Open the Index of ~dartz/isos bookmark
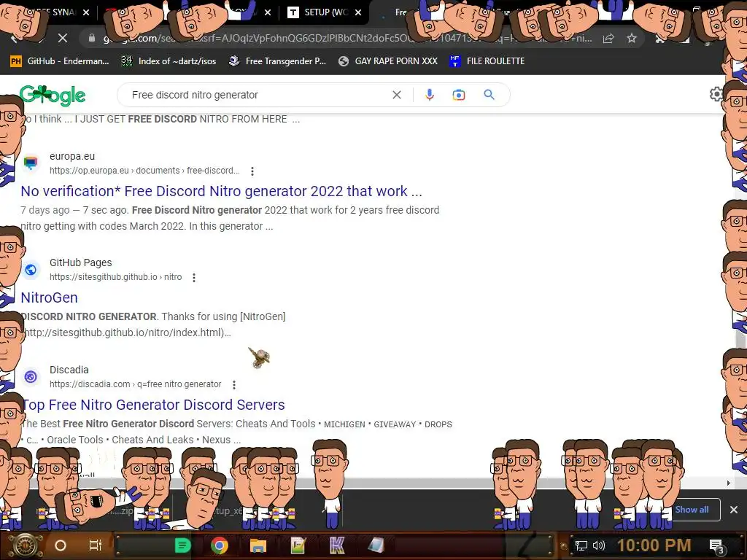 tap(169, 61)
